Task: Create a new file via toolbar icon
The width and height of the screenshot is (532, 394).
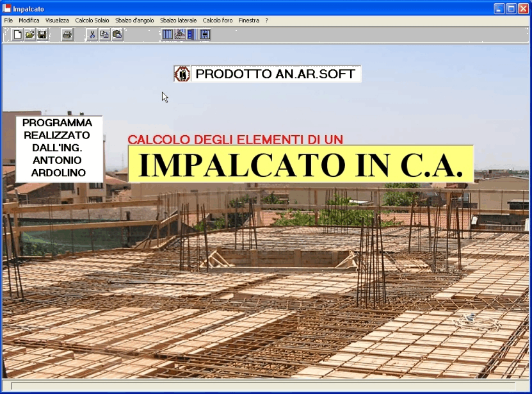Action: (17, 35)
